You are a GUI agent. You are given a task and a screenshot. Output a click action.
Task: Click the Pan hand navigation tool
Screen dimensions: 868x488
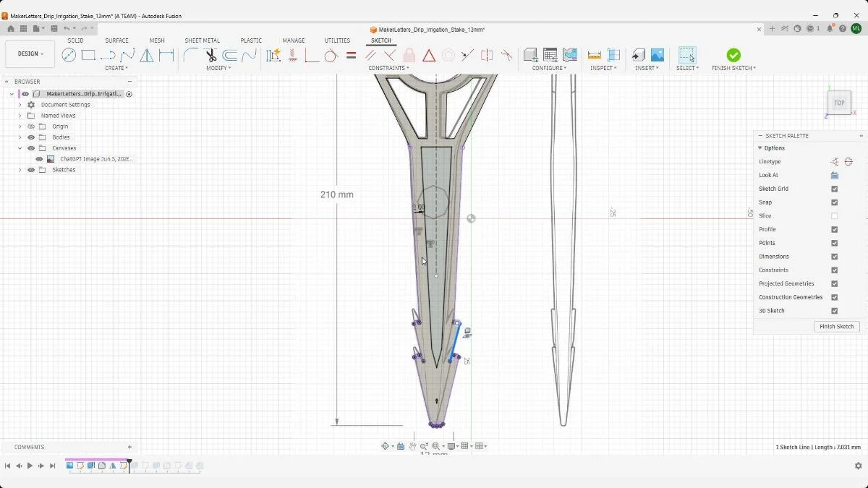412,446
